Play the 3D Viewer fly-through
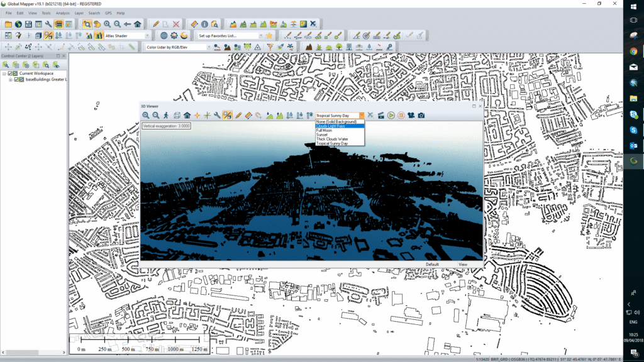The width and height of the screenshot is (644, 362). pos(391,116)
